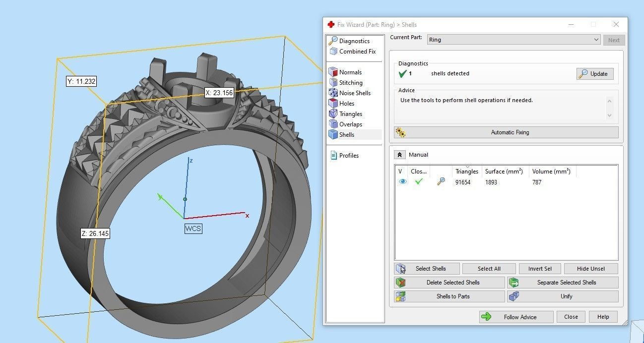Screen dimensions: 644x343
Task: Click Delete Selected Shells
Action: [450, 283]
